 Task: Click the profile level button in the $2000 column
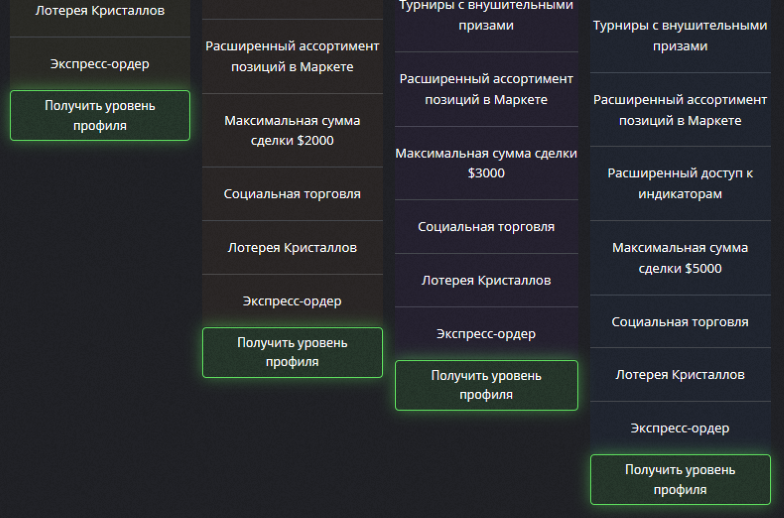[x=292, y=352]
